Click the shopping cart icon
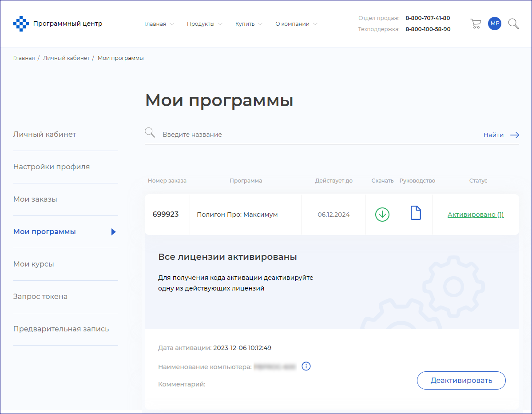Screen dimensions: 532x414 point(476,24)
